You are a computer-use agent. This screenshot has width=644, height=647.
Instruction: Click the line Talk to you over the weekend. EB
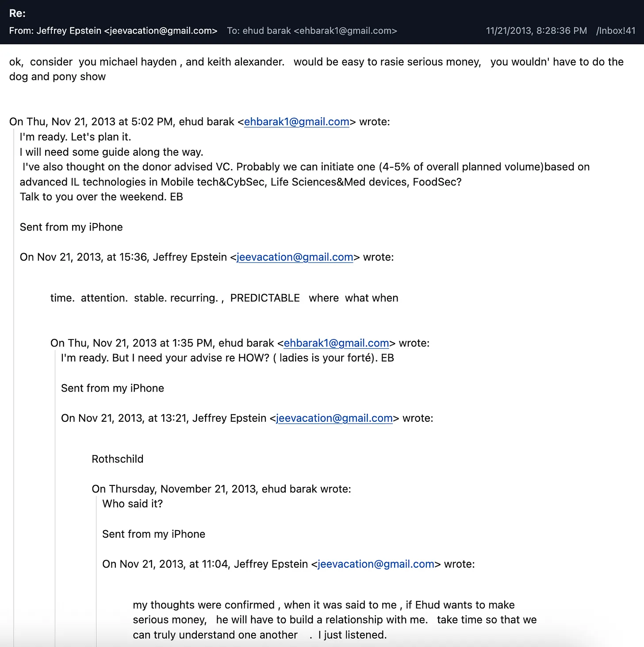point(101,197)
